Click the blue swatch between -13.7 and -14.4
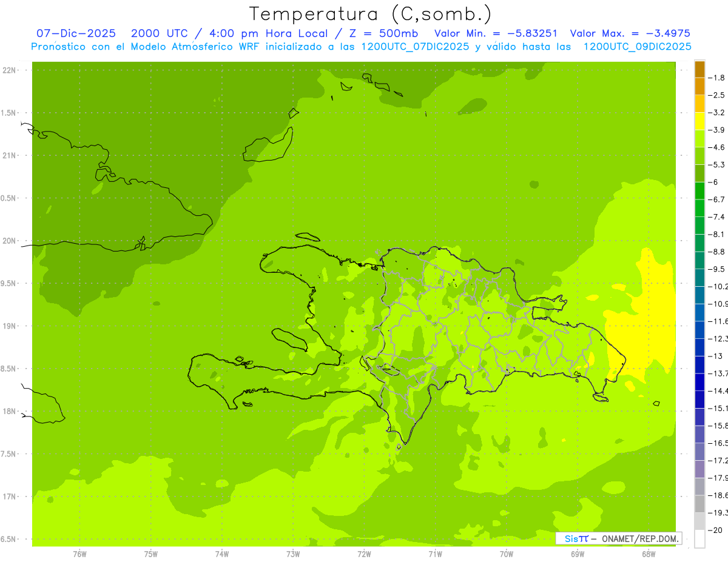728x562 pixels. point(699,382)
